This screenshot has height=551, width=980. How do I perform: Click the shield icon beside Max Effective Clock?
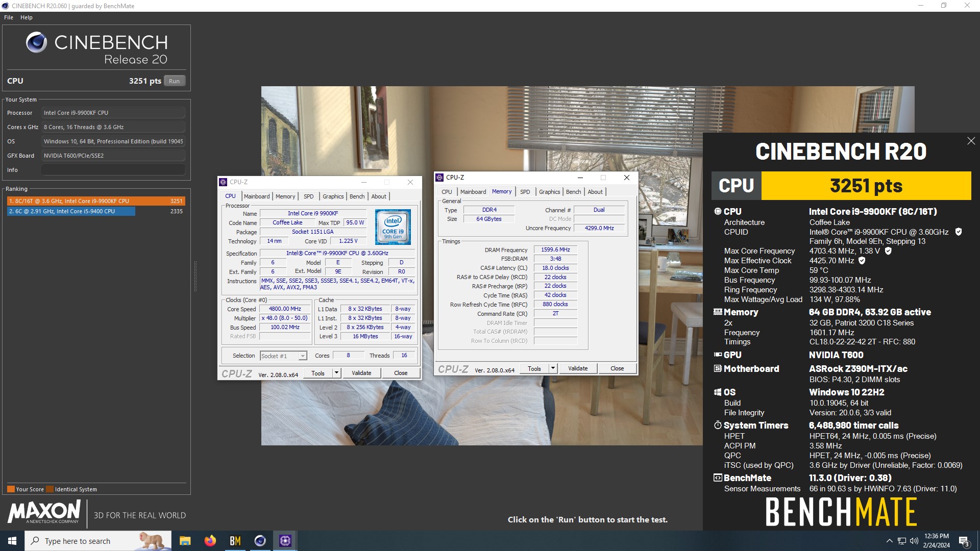[862, 261]
